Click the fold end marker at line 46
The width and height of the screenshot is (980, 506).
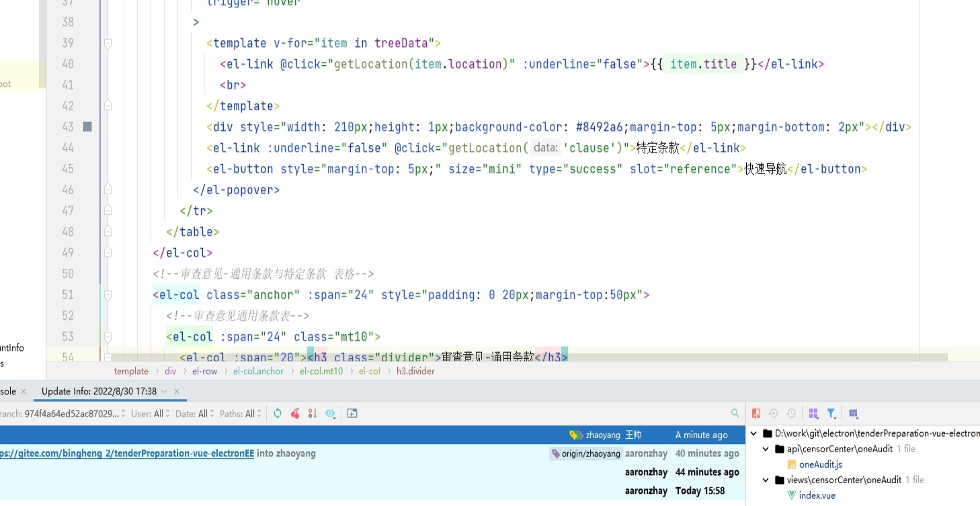pyautogui.click(x=108, y=190)
